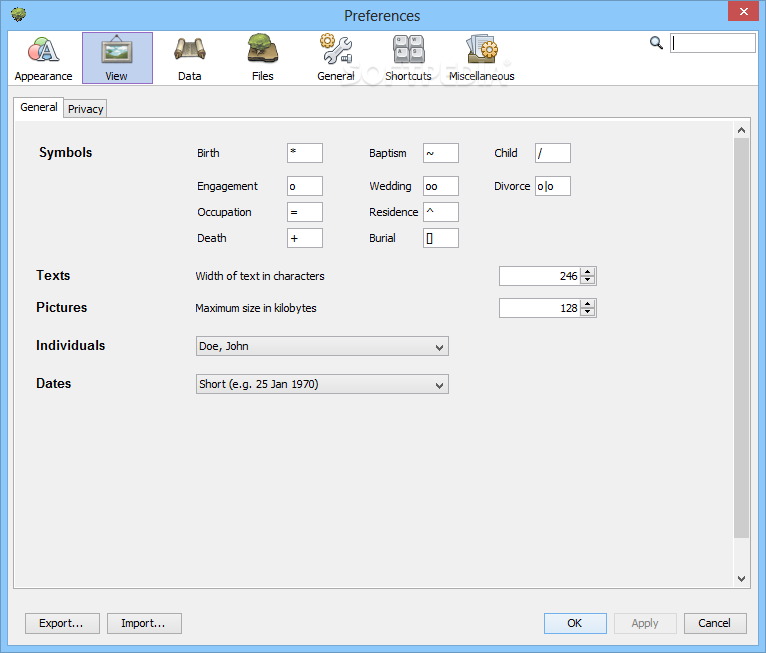Cancel the Preferences dialog

(715, 623)
